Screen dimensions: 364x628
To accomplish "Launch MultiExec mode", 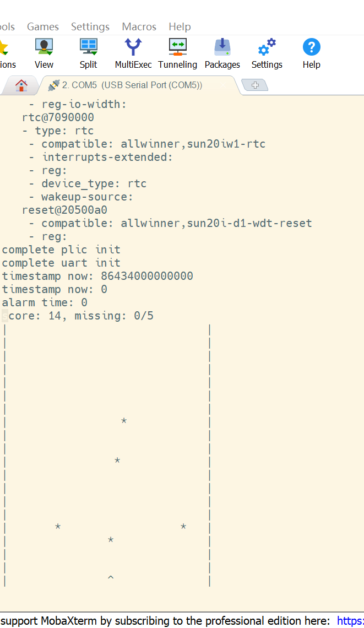I will [133, 53].
